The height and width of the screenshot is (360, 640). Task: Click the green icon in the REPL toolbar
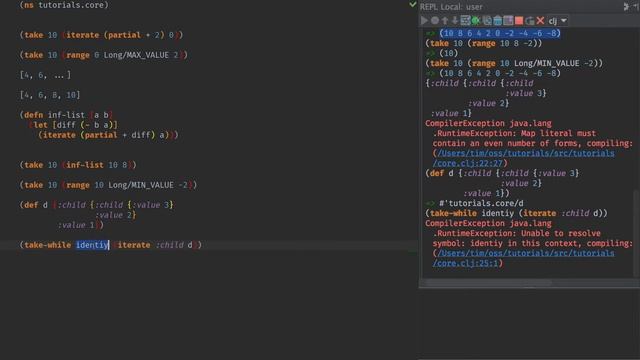[476, 20]
